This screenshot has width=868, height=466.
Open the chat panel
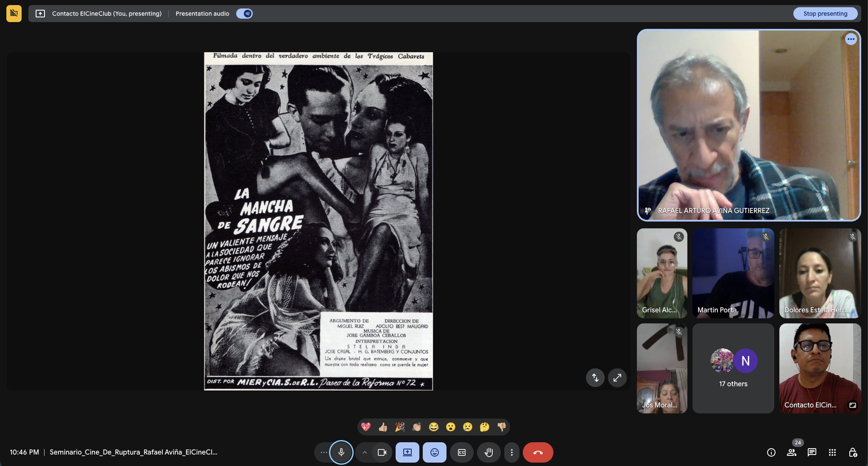(812, 452)
